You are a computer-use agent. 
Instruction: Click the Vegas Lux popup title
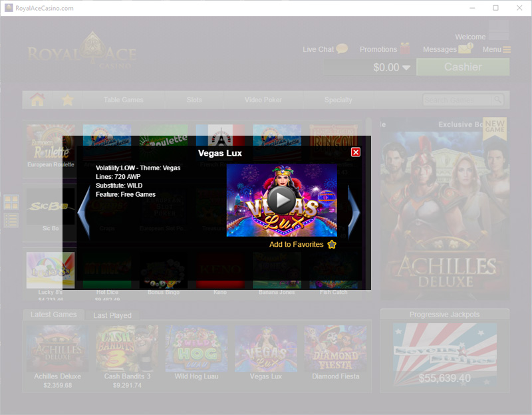tap(220, 153)
